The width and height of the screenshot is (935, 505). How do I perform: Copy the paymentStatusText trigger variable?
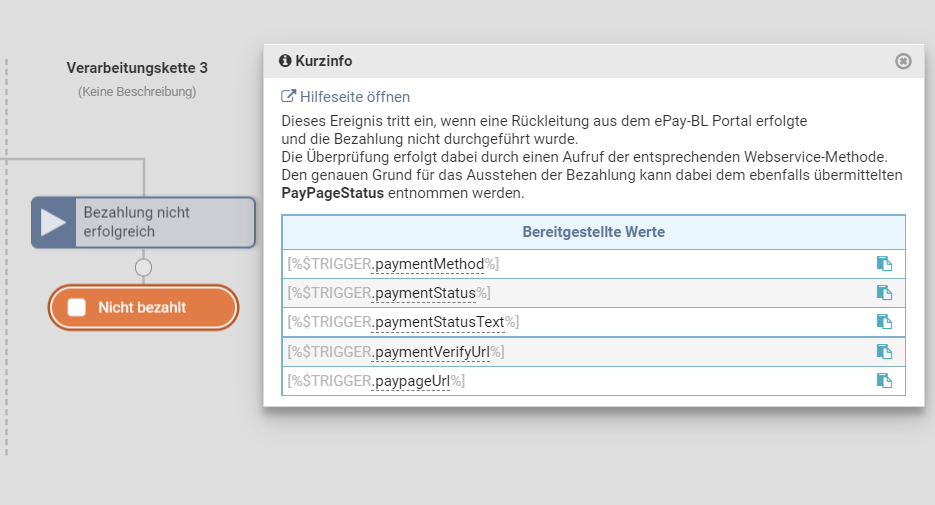coord(884,322)
